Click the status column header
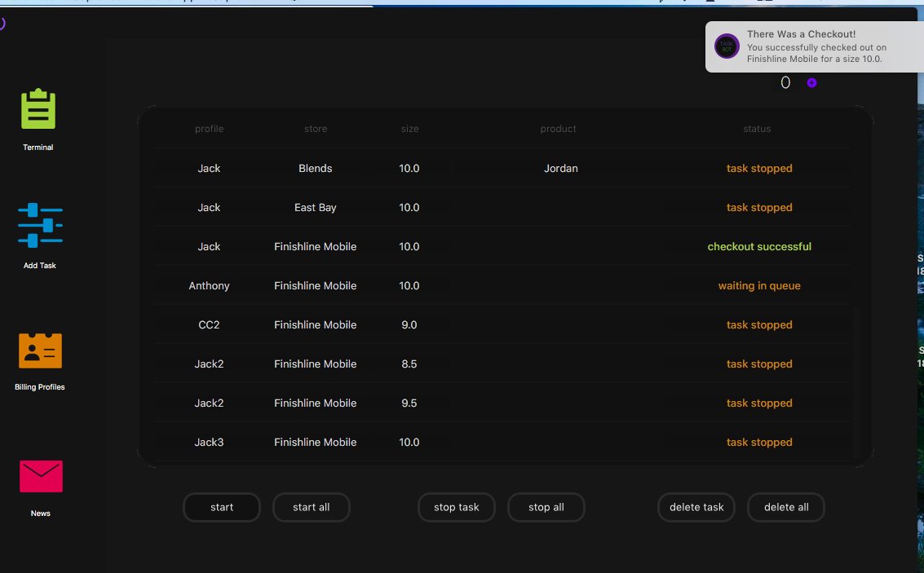924x573 pixels. coord(757,129)
